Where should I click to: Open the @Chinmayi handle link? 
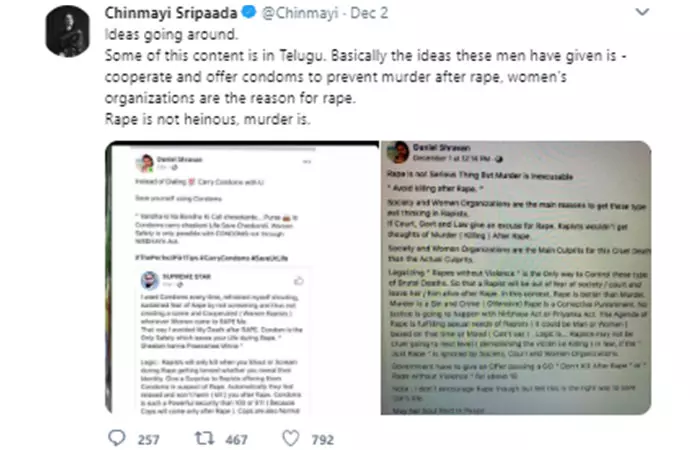[x=300, y=13]
